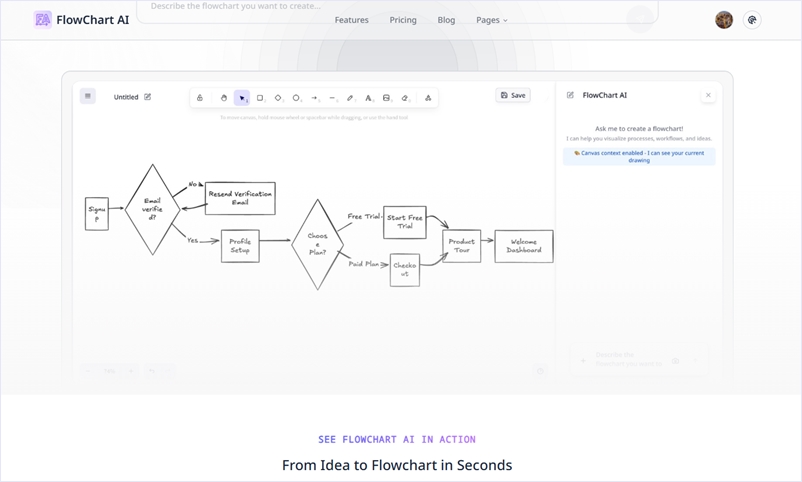
Task: Select the Hand pan tool
Action: pos(224,98)
